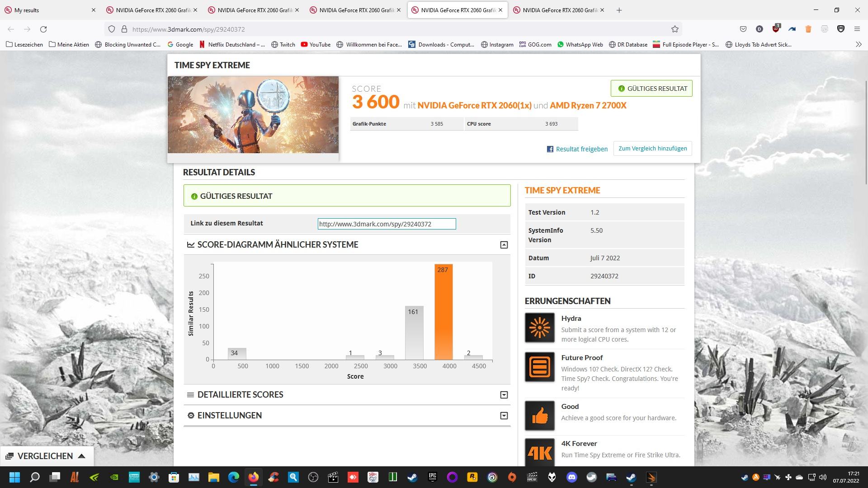Open the Twitch bookmark
Image resolution: width=868 pixels, height=488 pixels.
pyautogui.click(x=283, y=44)
